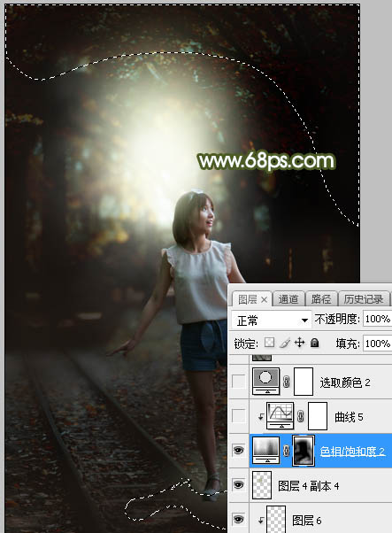Image resolution: width=392 pixels, height=533 pixels.
Task: Click link icon on 曲线 5 layer
Action: coord(300,416)
